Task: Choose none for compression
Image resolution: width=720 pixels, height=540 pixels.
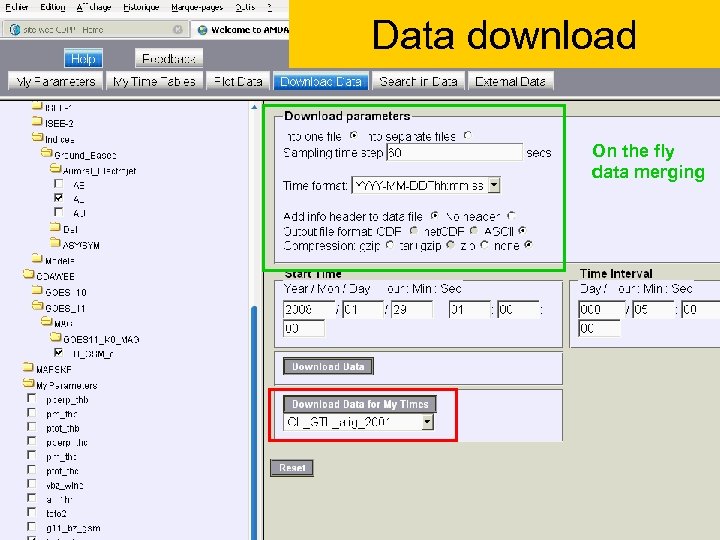Action: coord(529,245)
